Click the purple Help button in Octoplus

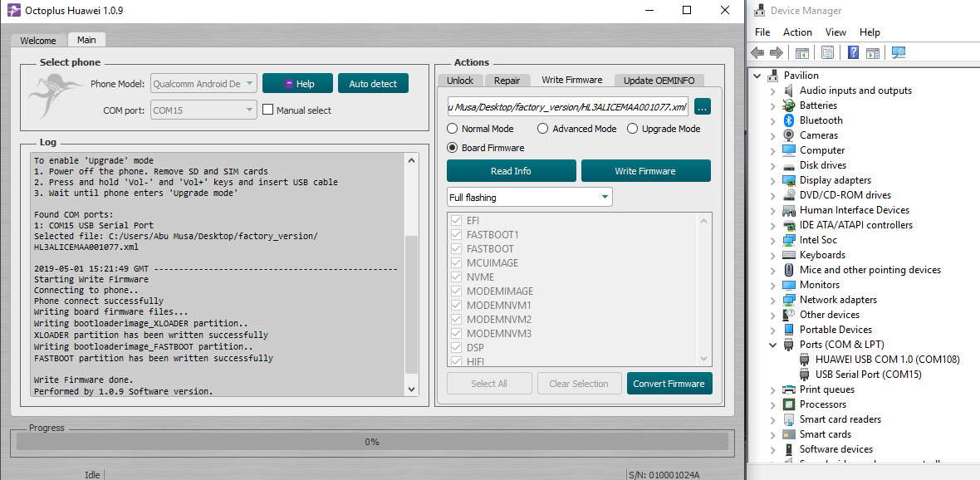click(297, 83)
